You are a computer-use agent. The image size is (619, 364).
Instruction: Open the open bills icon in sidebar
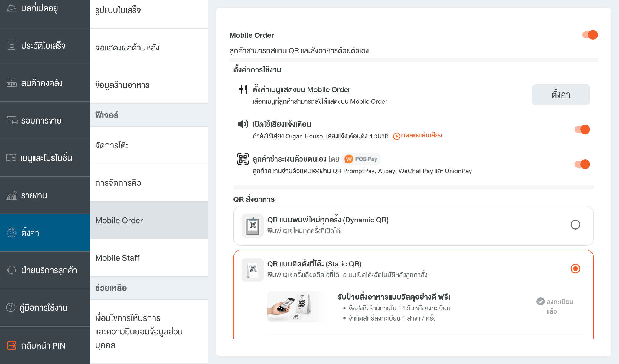(11, 8)
